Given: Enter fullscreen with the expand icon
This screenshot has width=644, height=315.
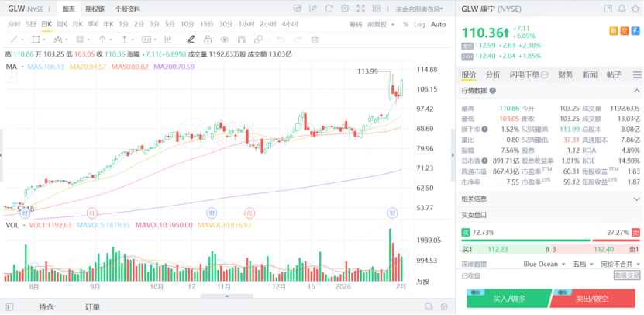Looking at the screenshot, I should (x=361, y=9).
